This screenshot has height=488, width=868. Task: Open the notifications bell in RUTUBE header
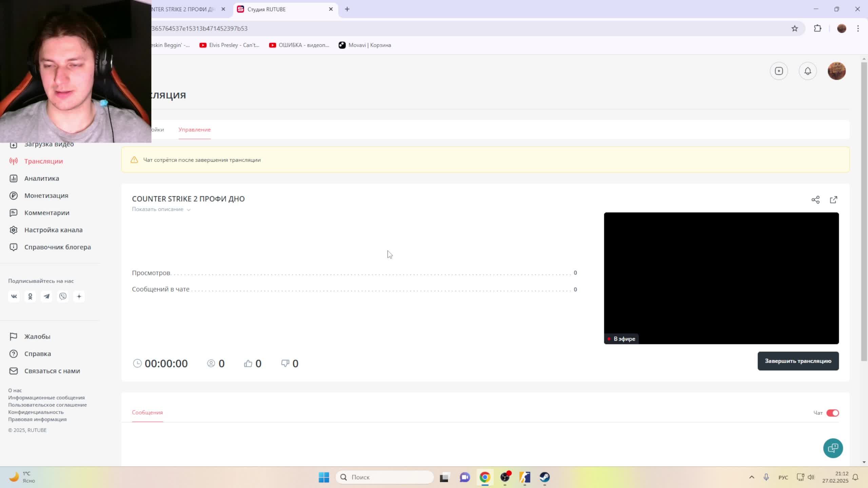[x=808, y=71]
